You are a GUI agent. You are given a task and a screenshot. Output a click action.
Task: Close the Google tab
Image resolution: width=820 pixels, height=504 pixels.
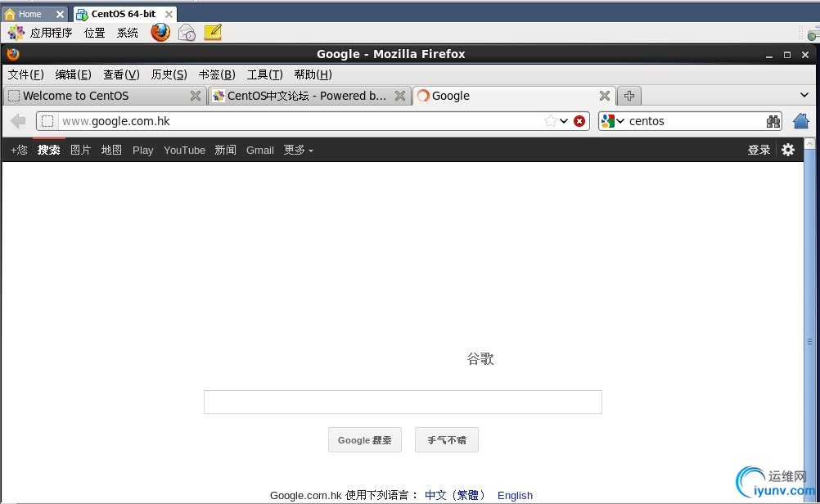[x=605, y=96]
